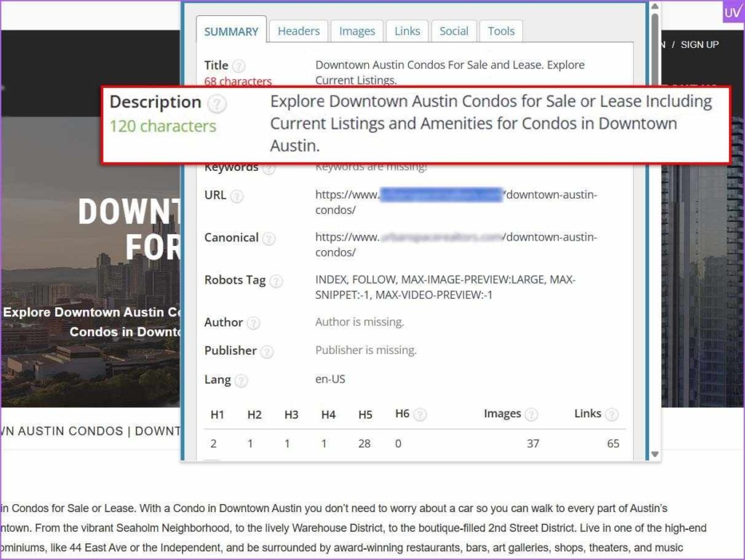Click the Publisher help icon
Screen dimensions: 745x560
point(267,351)
